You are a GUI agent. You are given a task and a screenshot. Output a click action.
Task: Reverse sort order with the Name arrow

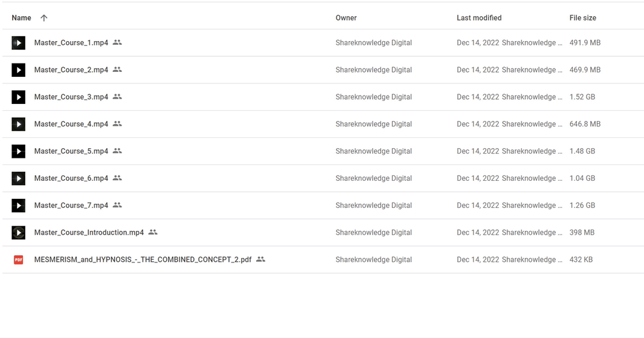(44, 18)
